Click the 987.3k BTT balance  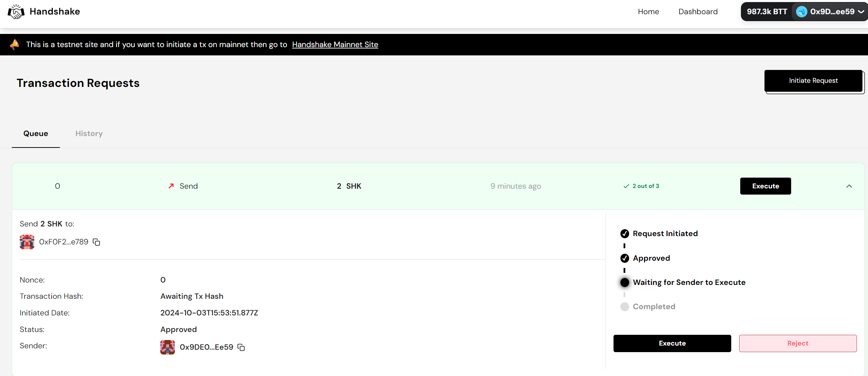(767, 12)
